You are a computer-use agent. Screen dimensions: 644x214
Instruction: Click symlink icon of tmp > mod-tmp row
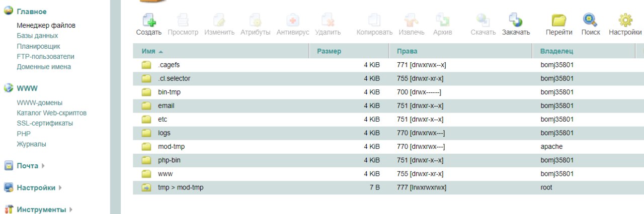[146, 187]
